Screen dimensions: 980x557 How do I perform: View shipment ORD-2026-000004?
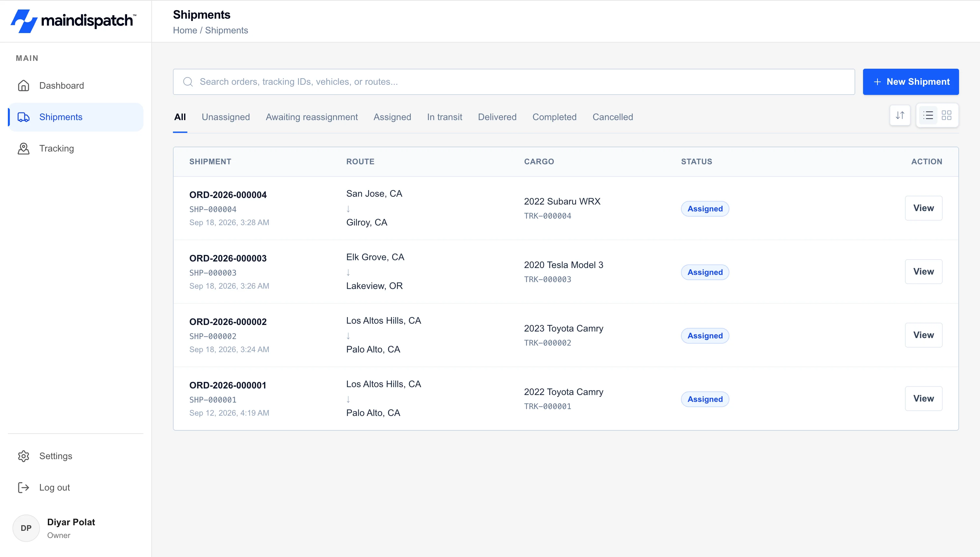point(923,208)
